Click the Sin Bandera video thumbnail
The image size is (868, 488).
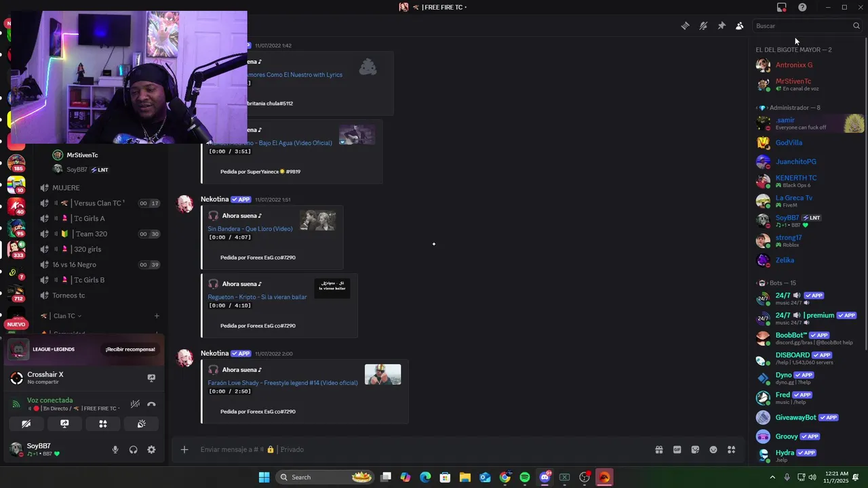point(317,220)
